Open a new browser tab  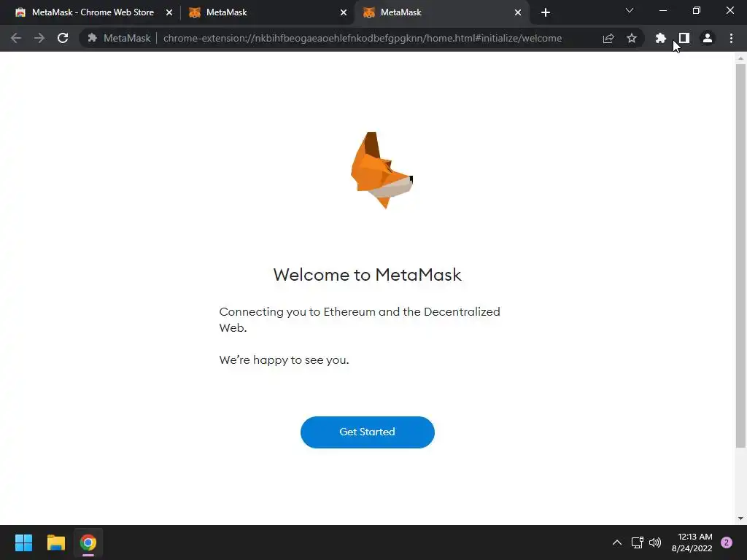point(546,12)
